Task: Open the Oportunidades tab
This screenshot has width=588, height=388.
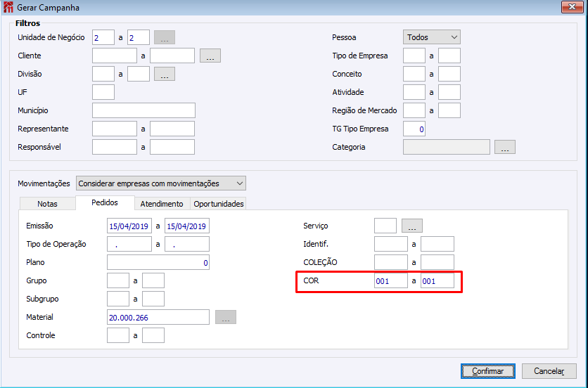Action: click(x=218, y=204)
